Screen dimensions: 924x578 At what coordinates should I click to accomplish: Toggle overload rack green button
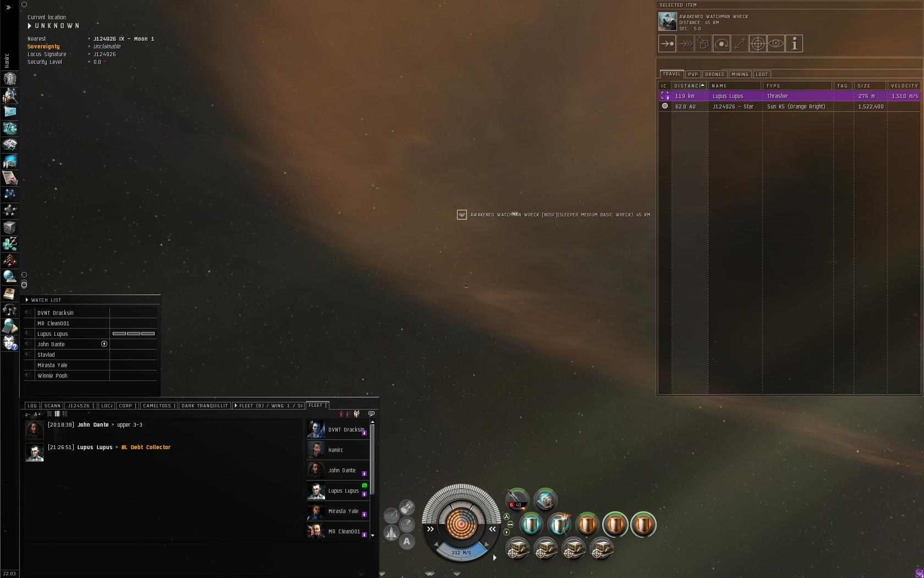coord(507,532)
